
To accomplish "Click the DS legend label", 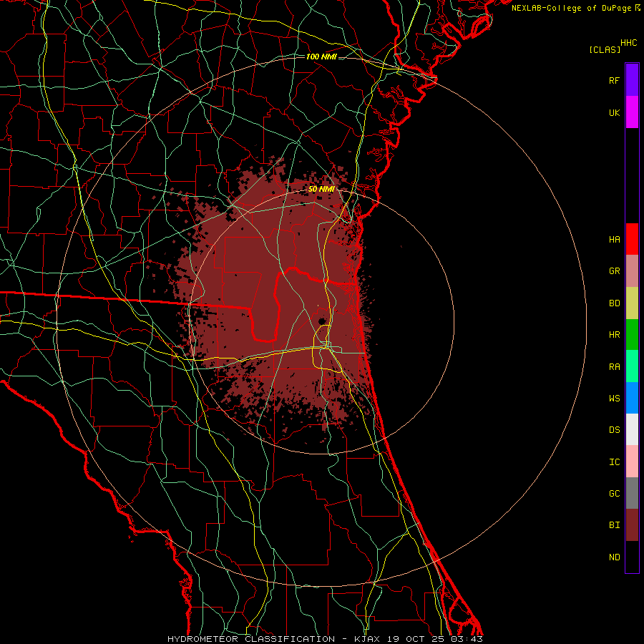I will pyautogui.click(x=615, y=430).
